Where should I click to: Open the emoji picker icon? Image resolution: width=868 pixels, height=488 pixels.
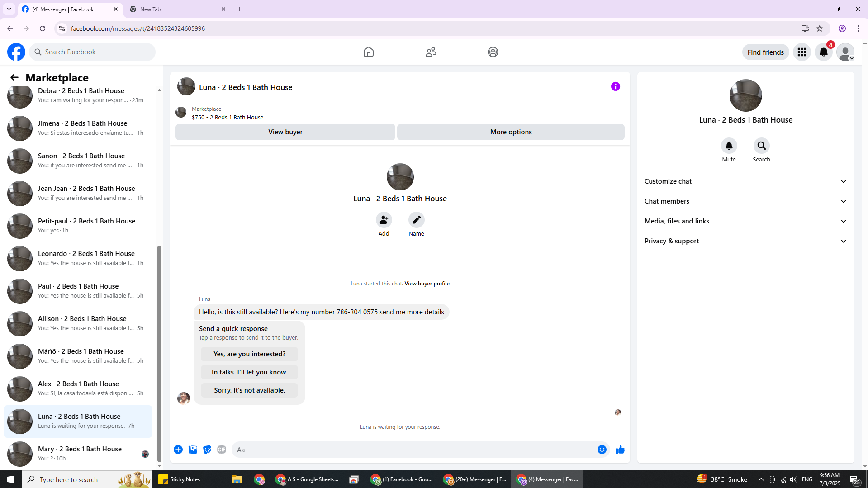coord(602,450)
